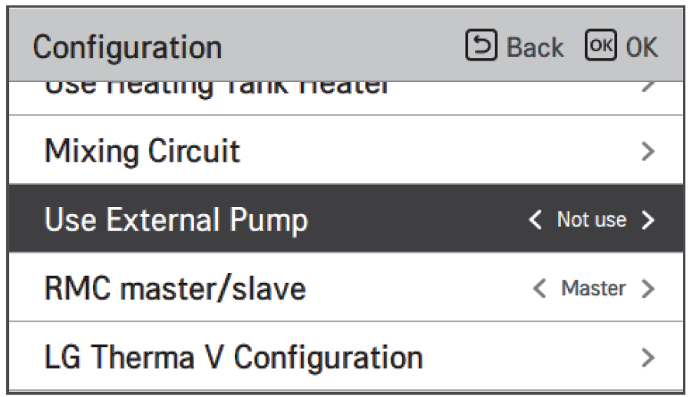This screenshot has height=397, width=690.
Task: Click the Master value text
Action: coord(593,288)
